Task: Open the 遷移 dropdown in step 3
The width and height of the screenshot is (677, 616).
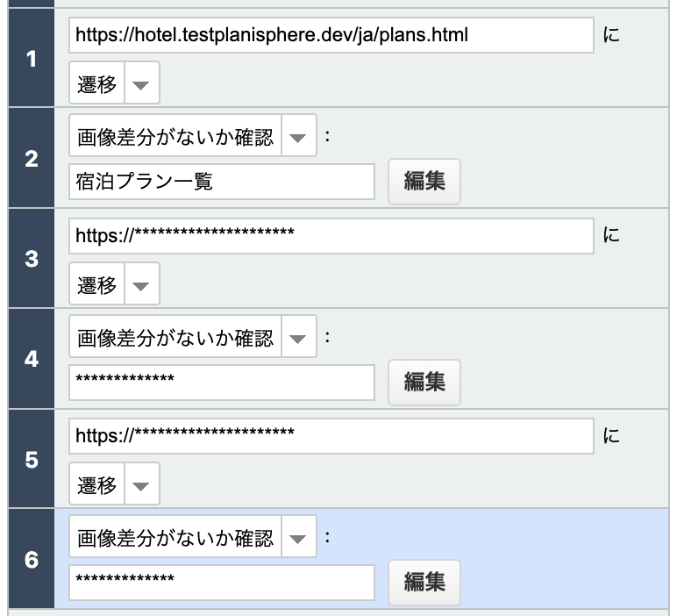Action: point(114,283)
